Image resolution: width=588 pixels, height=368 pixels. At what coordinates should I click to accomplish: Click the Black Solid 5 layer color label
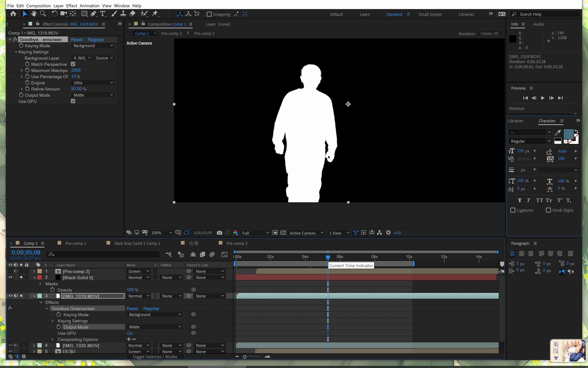click(39, 277)
